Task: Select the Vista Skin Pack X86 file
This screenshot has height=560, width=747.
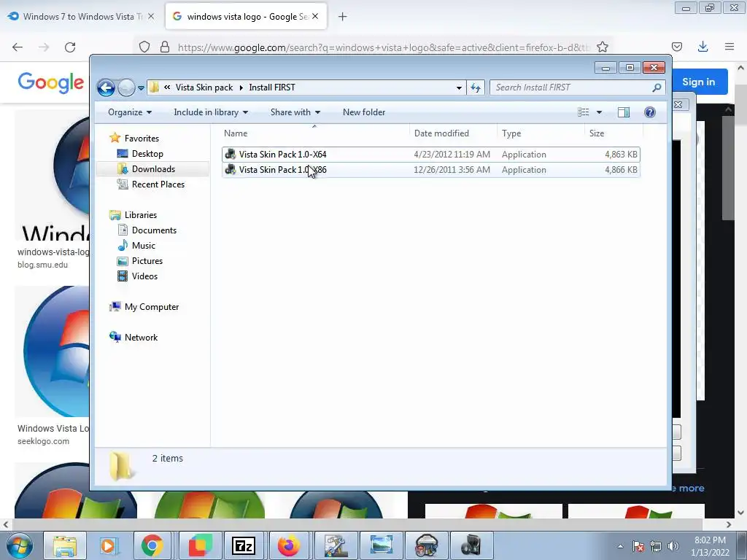Action: 430,169
